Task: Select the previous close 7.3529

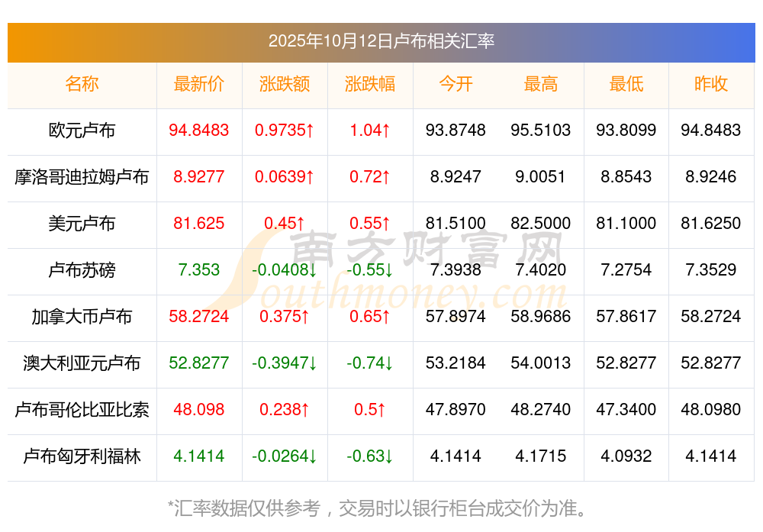Action: (711, 269)
